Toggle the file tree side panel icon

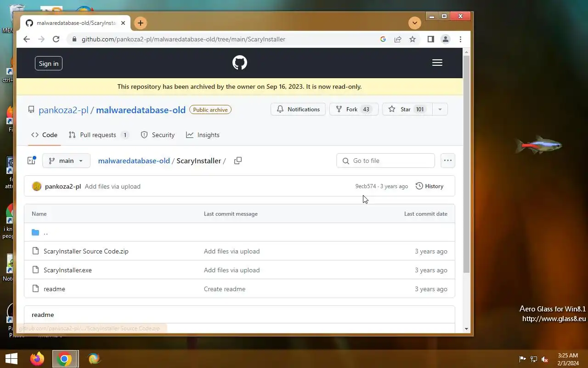[x=31, y=161]
